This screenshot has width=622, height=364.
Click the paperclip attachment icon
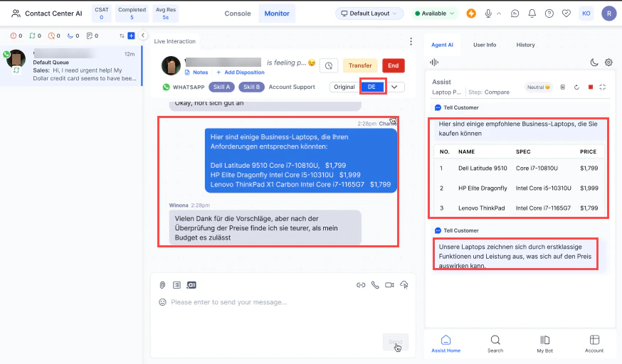pyautogui.click(x=162, y=285)
